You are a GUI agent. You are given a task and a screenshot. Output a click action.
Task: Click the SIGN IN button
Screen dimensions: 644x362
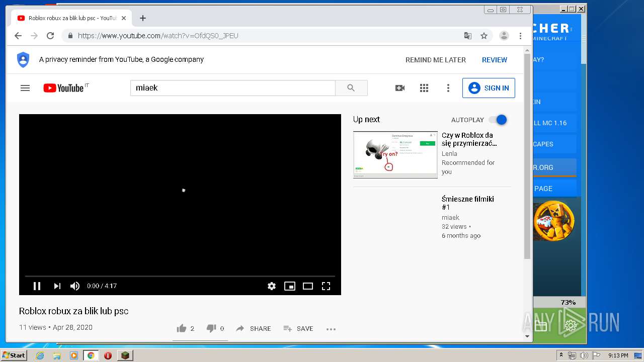489,88
